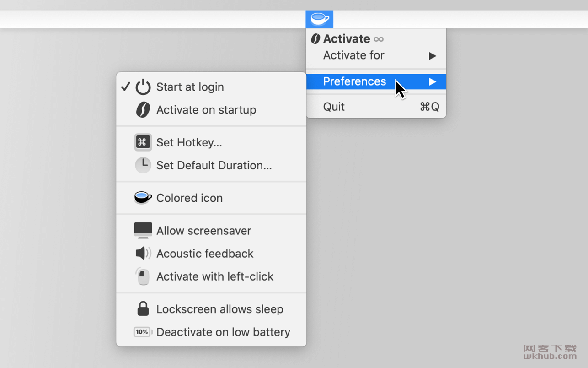Open Set Default Duration... dialog
588x368 pixels.
(x=211, y=165)
